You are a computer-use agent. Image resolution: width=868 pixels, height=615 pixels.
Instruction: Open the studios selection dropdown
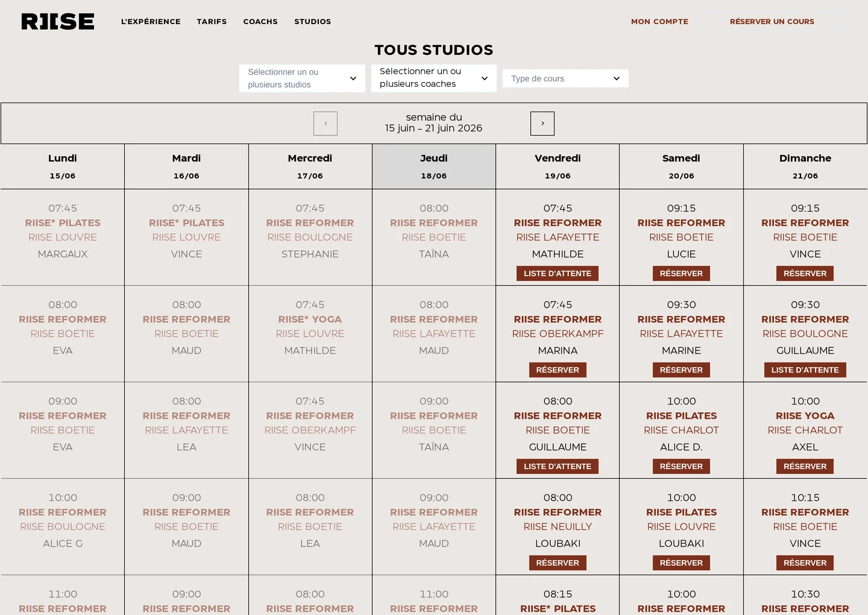pos(302,78)
